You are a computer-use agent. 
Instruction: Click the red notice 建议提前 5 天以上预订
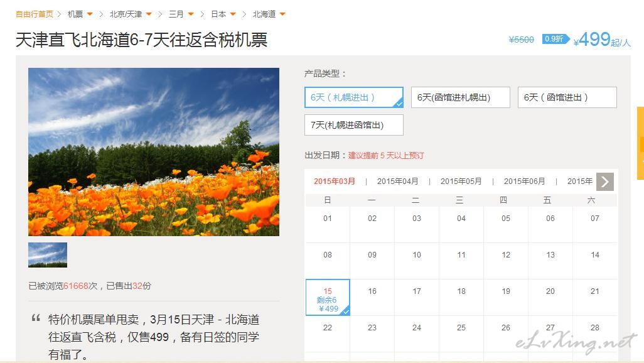point(386,155)
